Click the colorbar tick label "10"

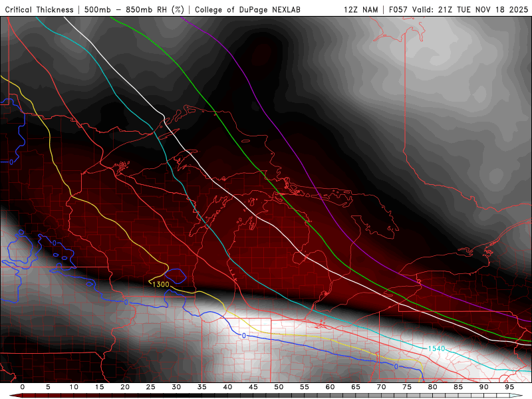click(74, 387)
